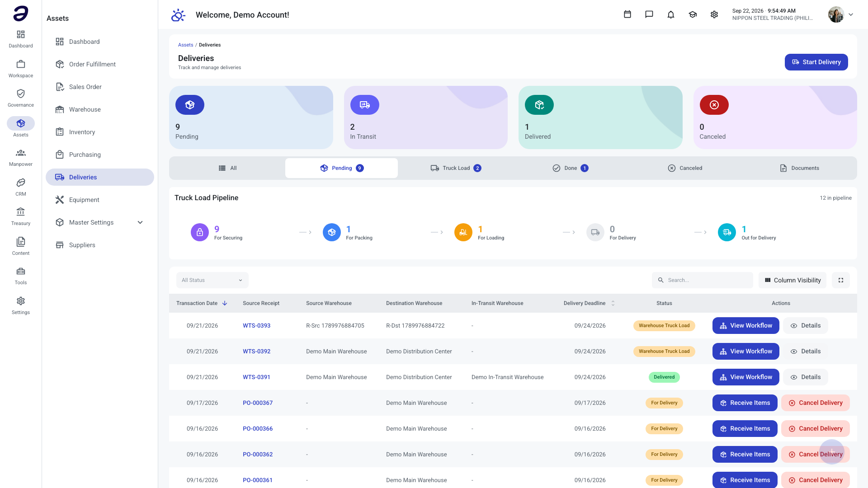Open Workspace in left rail
This screenshot has height=488, width=868.
(x=21, y=69)
